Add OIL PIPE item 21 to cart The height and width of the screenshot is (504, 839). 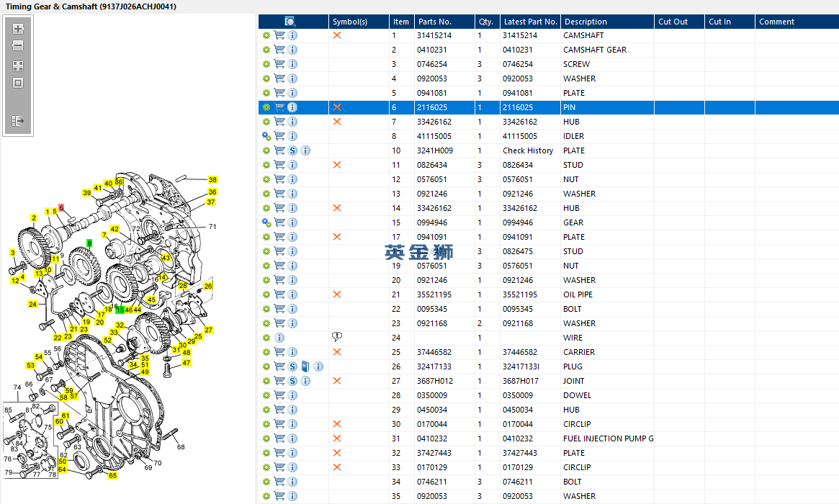pyautogui.click(x=279, y=294)
